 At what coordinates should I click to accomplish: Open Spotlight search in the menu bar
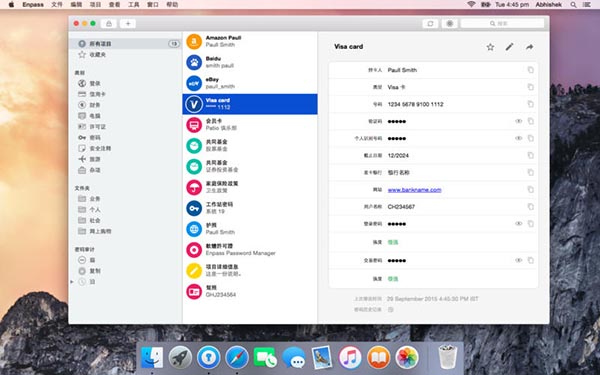(x=573, y=5)
